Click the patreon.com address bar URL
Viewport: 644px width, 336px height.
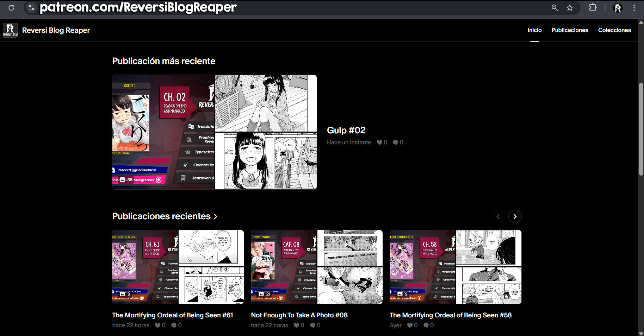[138, 7]
